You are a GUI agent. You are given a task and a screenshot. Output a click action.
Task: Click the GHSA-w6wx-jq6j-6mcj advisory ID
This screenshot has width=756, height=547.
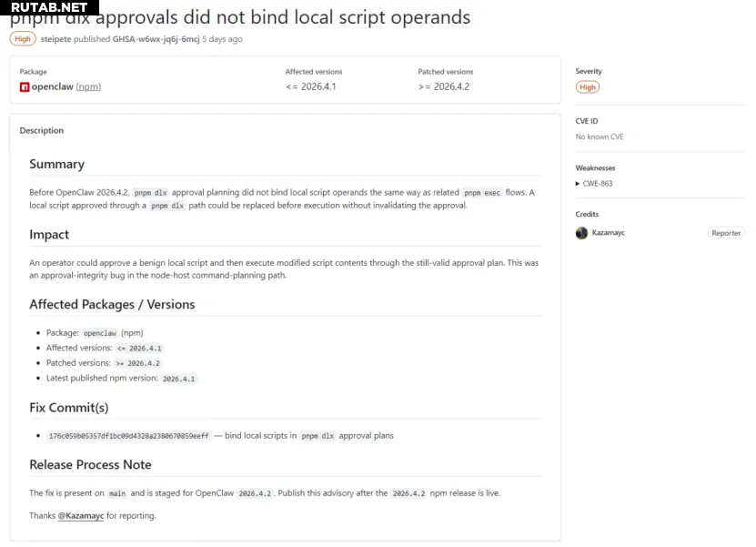155,39
